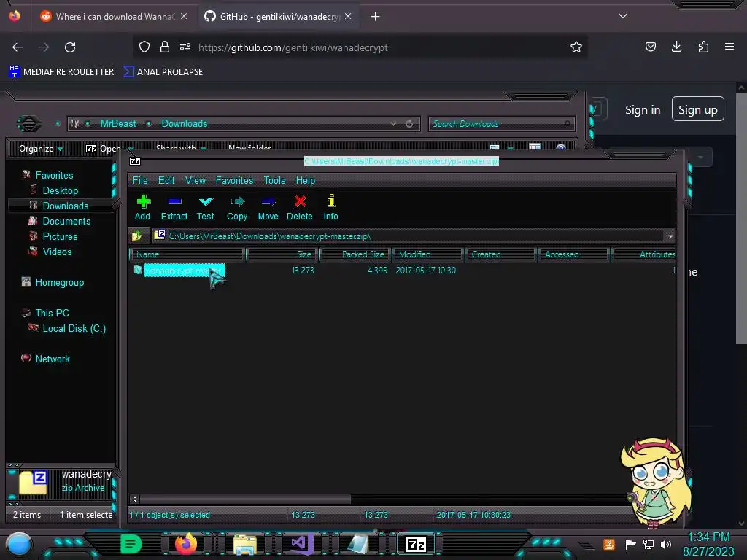
Task: Go back in Firefox
Action: [x=18, y=47]
